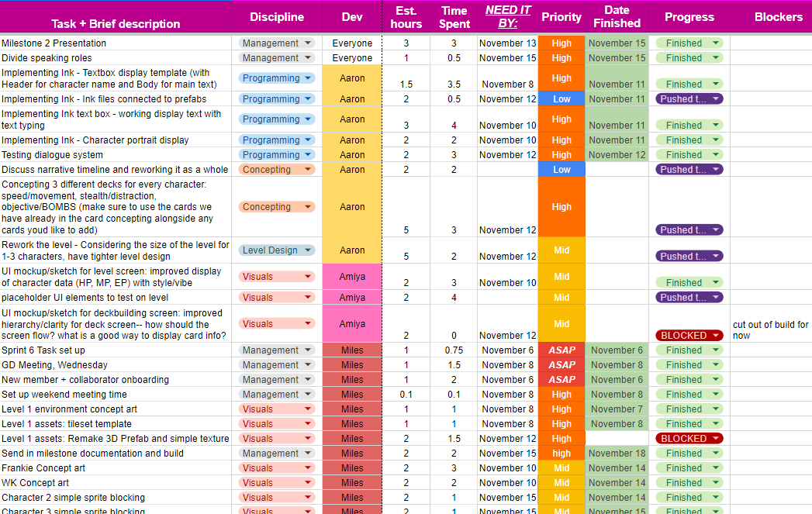This screenshot has width=812, height=514.
Task: Click the Est. hours column header
Action: 406,17
